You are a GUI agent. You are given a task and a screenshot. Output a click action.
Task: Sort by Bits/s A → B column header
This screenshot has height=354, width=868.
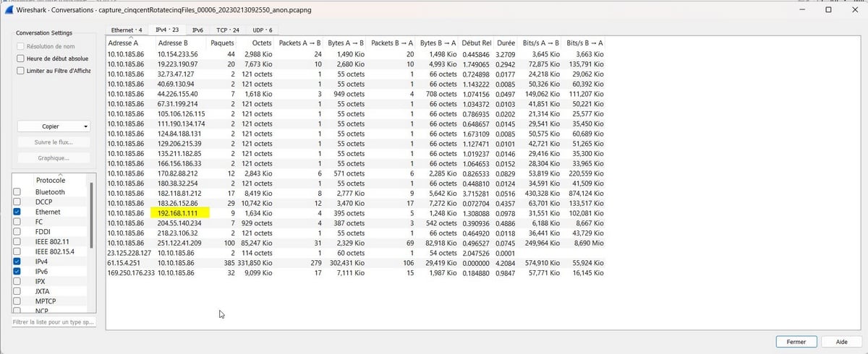(541, 43)
